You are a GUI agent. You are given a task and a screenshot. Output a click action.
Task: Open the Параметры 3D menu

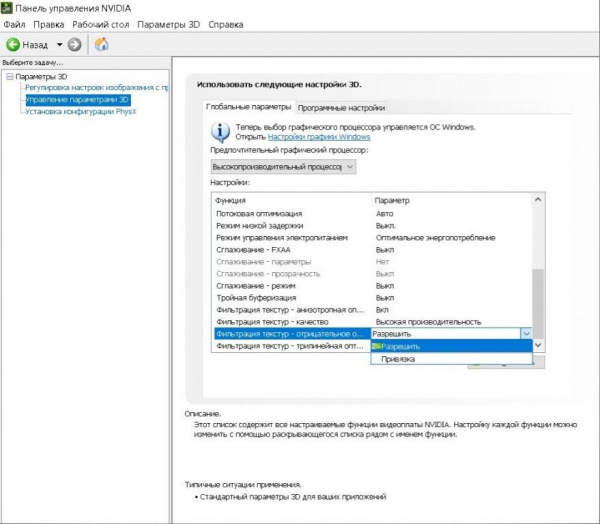click(168, 24)
